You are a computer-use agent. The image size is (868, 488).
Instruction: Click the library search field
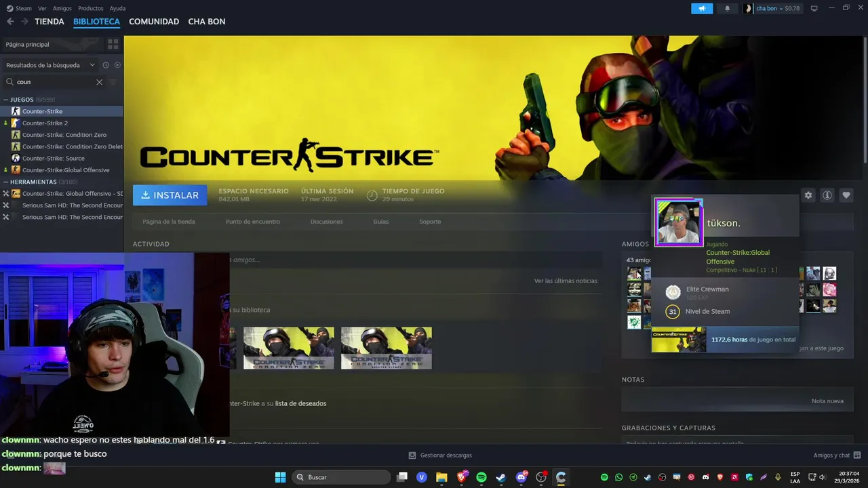(x=54, y=82)
